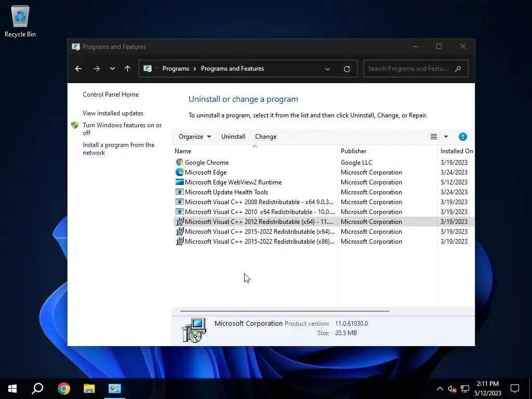Click the Control Panel icon in address bar
Viewport: 532px width, 399px height.
pos(147,69)
